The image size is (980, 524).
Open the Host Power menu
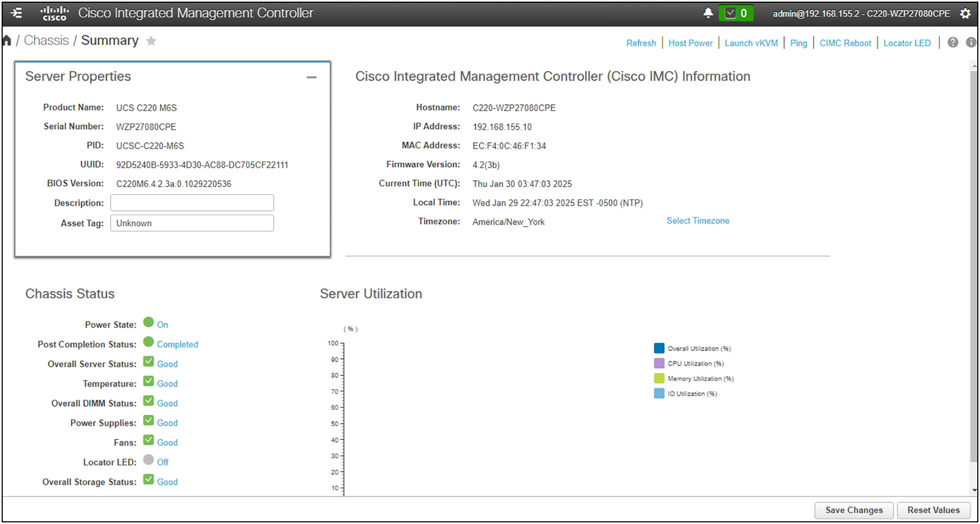point(690,43)
